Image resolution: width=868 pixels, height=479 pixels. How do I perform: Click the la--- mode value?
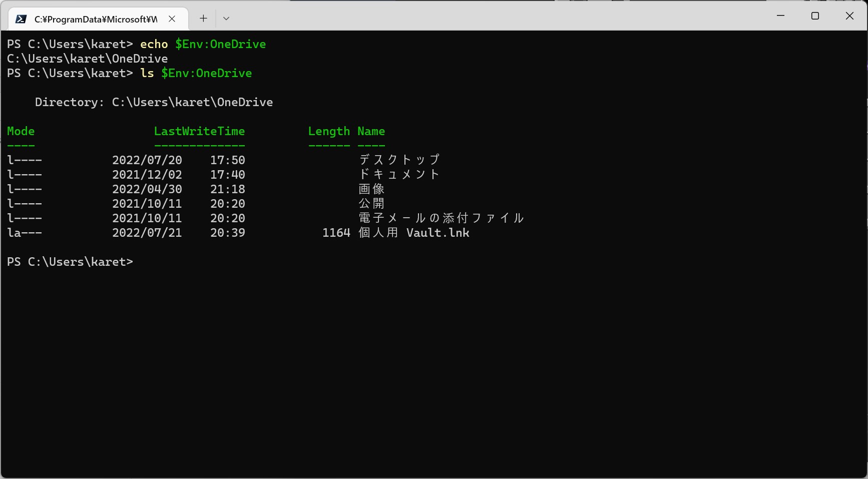(x=25, y=233)
